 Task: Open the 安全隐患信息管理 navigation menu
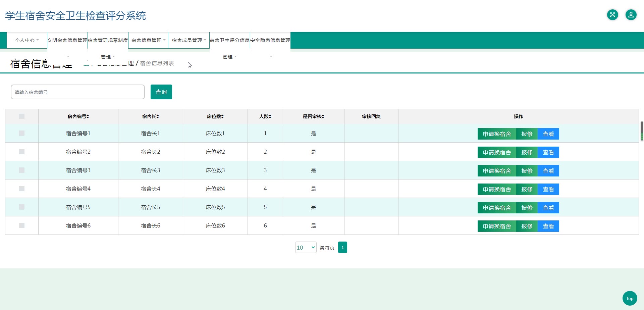point(270,40)
